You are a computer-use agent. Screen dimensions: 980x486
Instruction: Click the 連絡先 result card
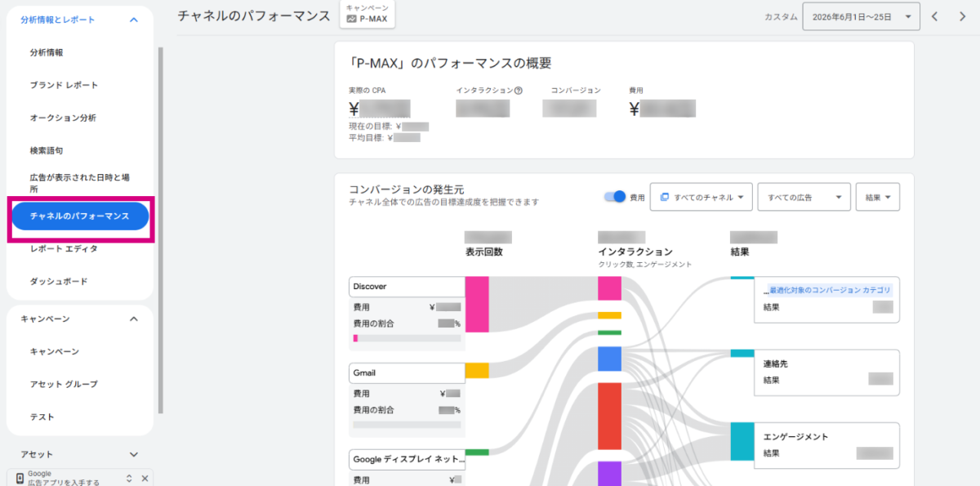pos(827,372)
